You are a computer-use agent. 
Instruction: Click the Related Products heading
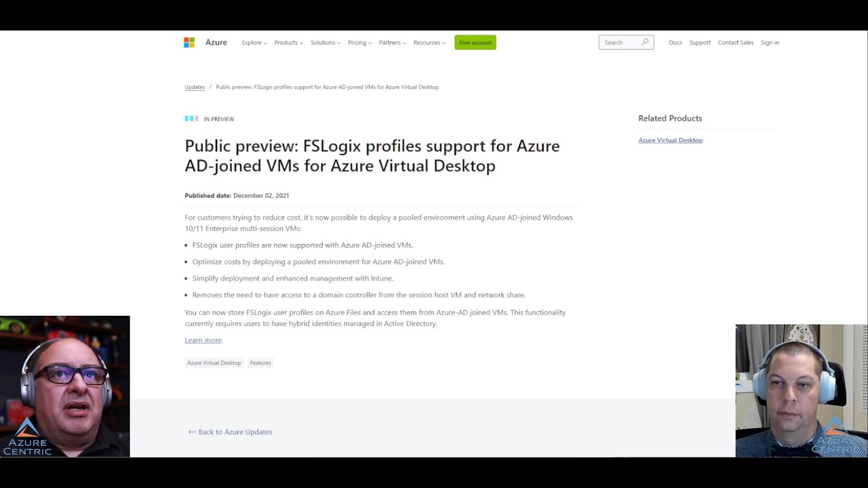tap(670, 118)
